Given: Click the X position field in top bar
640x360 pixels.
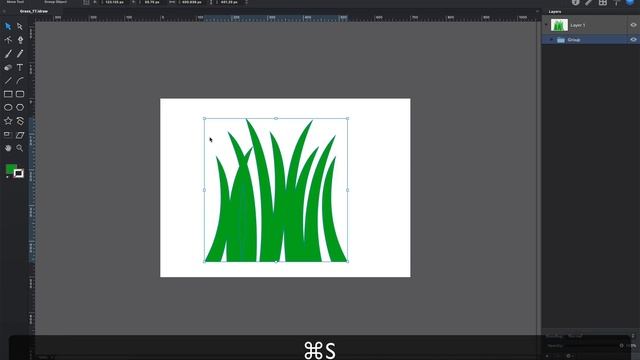Looking at the screenshot, I should (x=114, y=2).
